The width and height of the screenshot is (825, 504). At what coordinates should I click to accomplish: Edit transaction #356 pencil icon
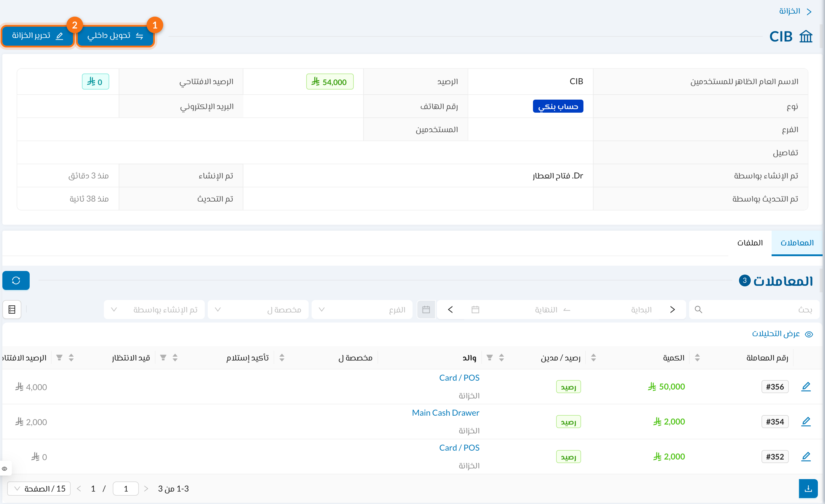click(806, 387)
